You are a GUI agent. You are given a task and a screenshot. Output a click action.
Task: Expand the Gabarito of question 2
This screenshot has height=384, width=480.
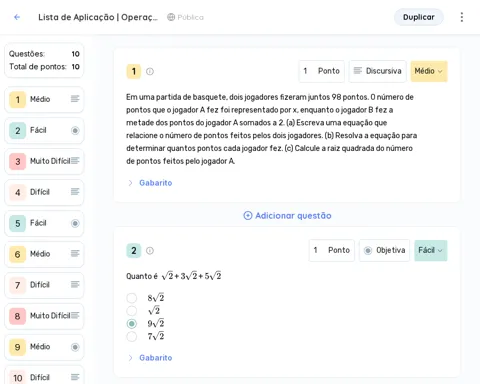(150, 358)
